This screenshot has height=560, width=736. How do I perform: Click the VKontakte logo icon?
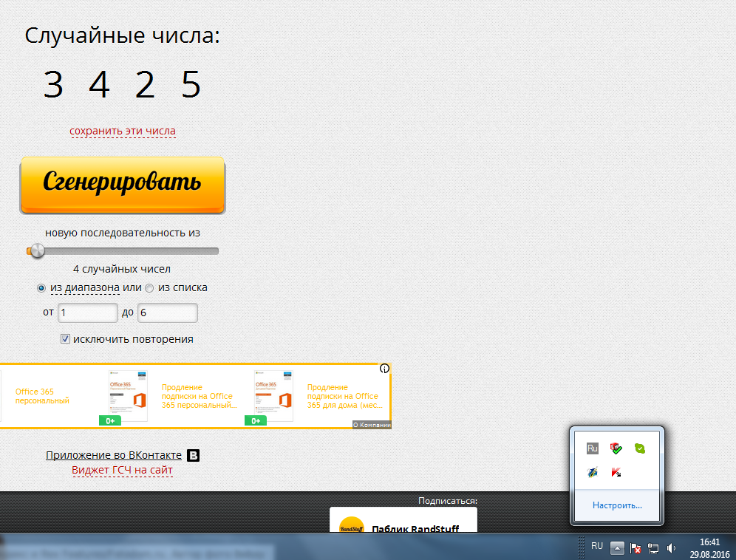pyautogui.click(x=194, y=455)
